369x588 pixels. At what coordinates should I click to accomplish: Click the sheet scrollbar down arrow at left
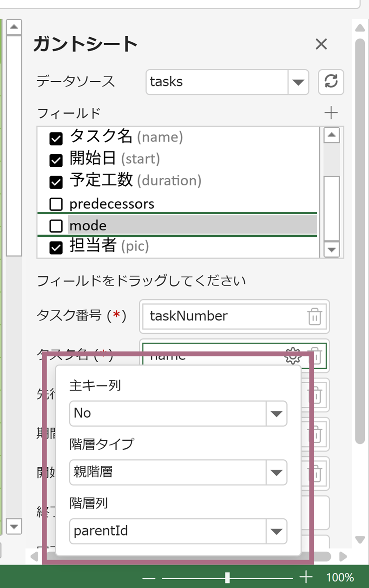coord(14,526)
